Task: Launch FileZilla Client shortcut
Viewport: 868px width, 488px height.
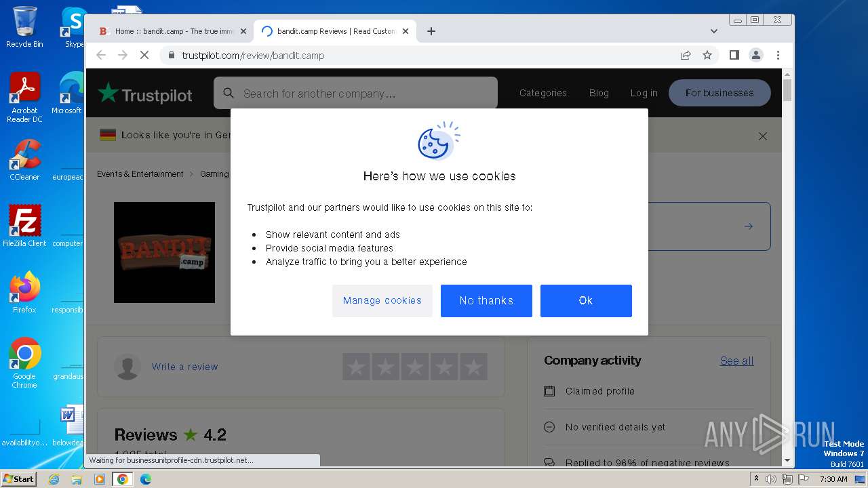Action: pyautogui.click(x=24, y=226)
